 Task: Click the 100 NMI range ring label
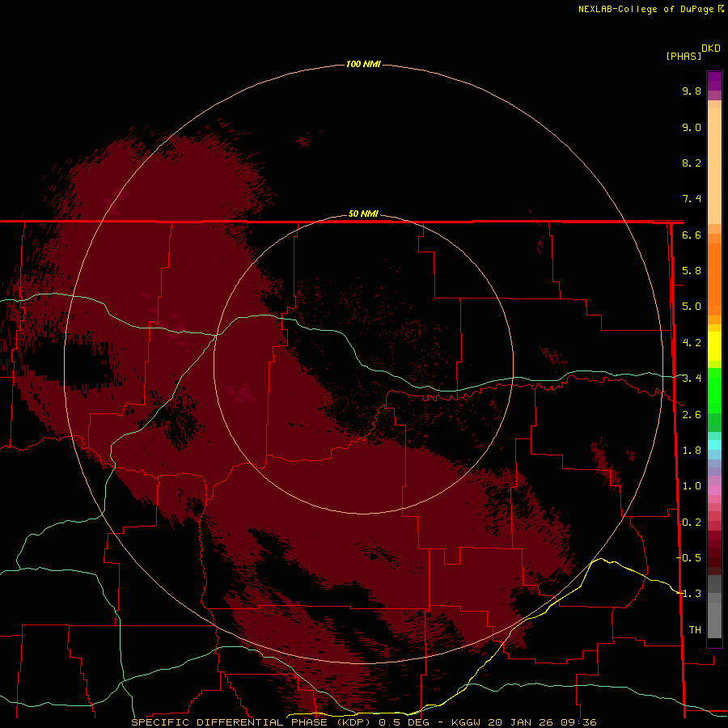click(x=363, y=64)
